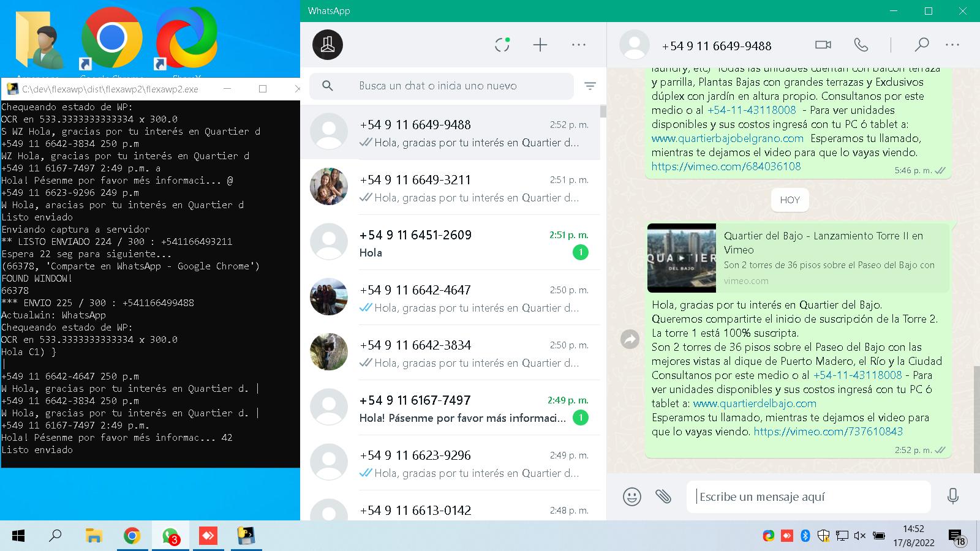Open Bluetooth tray icon
The height and width of the screenshot is (551, 980).
(x=805, y=536)
